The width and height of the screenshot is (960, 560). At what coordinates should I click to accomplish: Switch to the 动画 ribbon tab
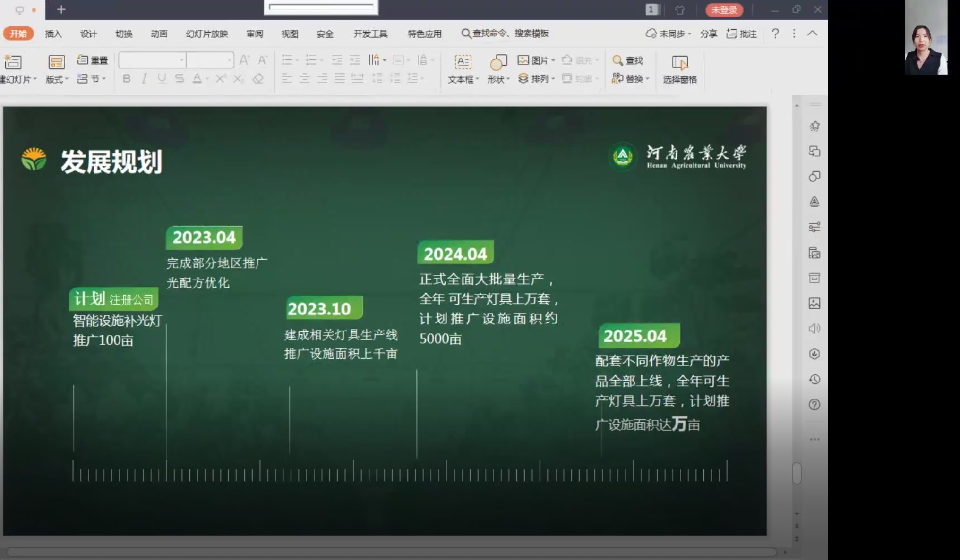click(x=159, y=34)
